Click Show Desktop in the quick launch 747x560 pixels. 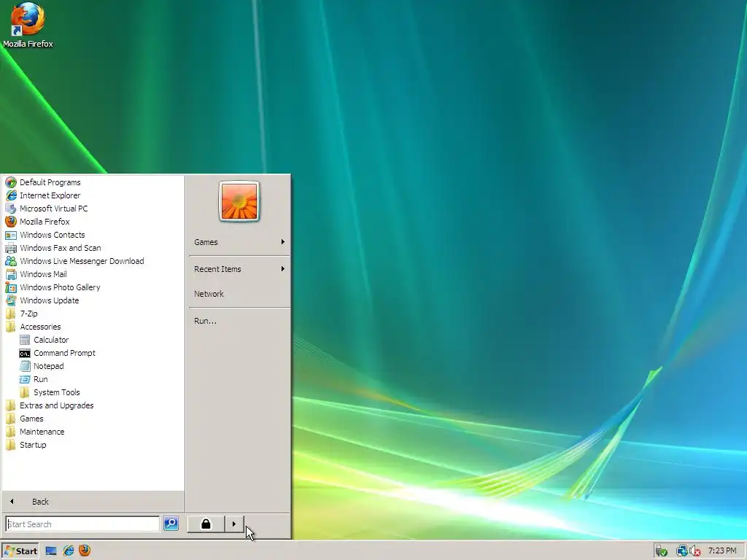(x=51, y=551)
